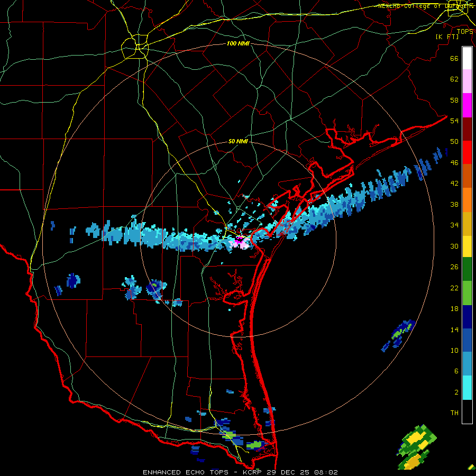
Task: Click the legend value "34"
Action: coord(454,225)
